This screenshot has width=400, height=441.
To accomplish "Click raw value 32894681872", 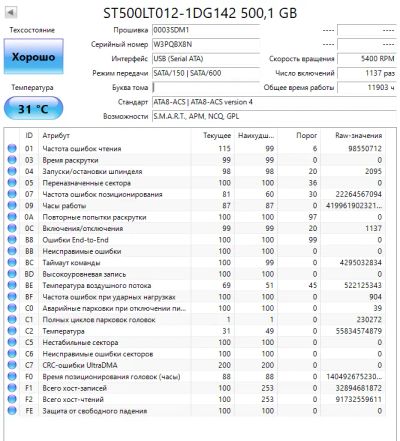I will point(358,388).
